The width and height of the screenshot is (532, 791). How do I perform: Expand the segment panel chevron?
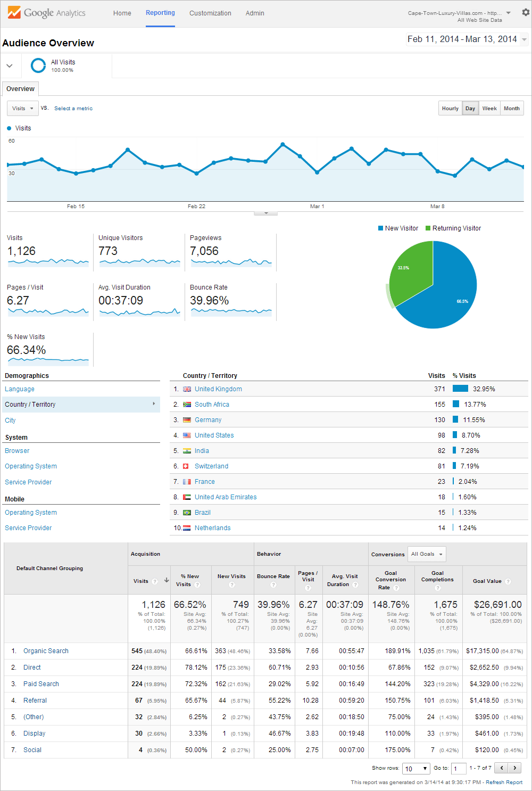click(10, 66)
